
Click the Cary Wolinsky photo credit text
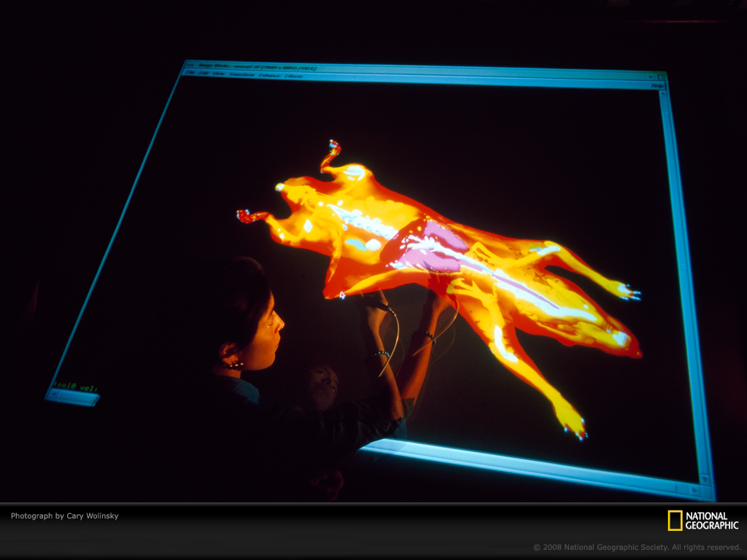coord(65,516)
